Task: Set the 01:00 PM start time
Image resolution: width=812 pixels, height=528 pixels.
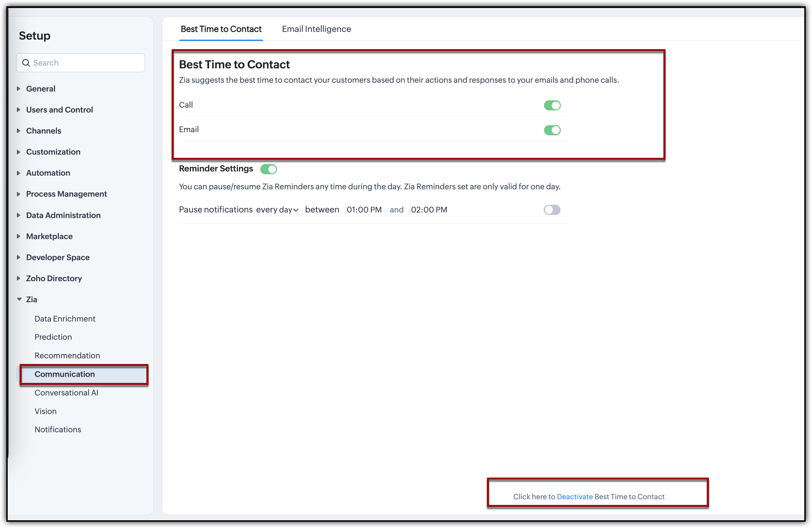Action: [364, 210]
